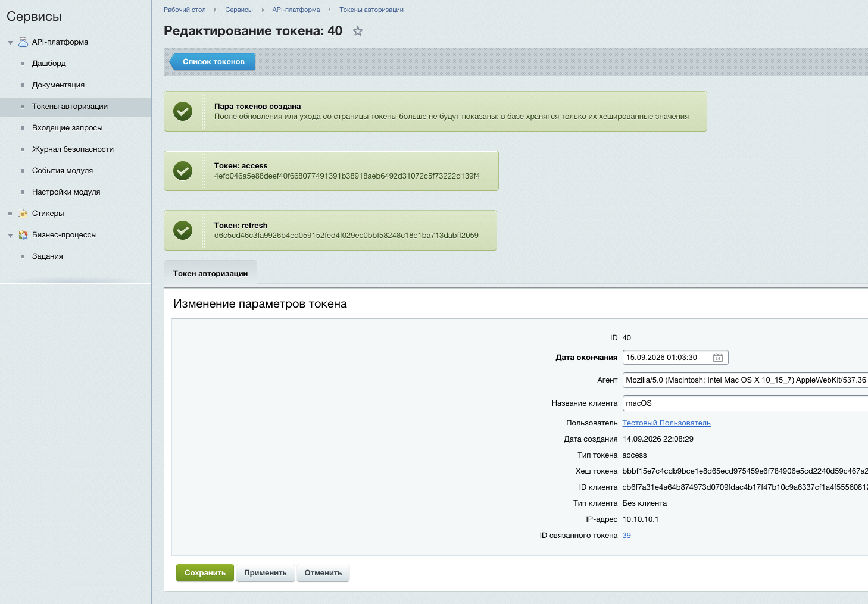Screen dimensions: 868x604
Task: Click the Тип клиента value Без клиента
Action: pos(644,503)
